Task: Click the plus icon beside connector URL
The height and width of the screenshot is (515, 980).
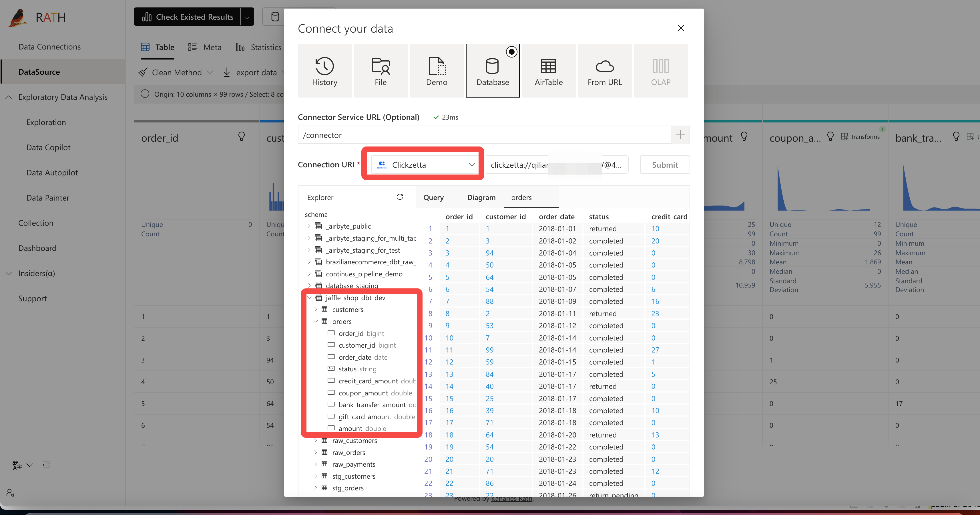Action: point(680,135)
